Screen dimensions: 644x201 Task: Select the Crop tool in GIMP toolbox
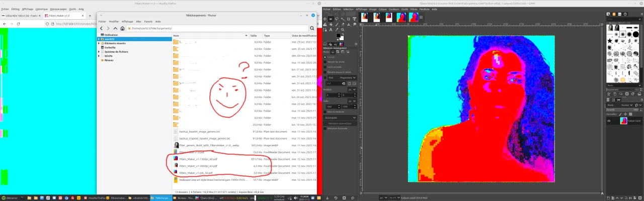pos(349,19)
